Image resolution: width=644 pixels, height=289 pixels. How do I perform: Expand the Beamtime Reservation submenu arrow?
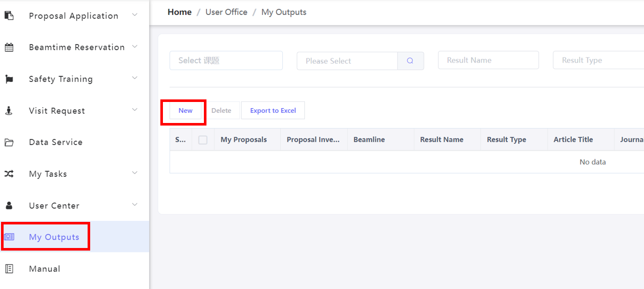click(x=135, y=47)
